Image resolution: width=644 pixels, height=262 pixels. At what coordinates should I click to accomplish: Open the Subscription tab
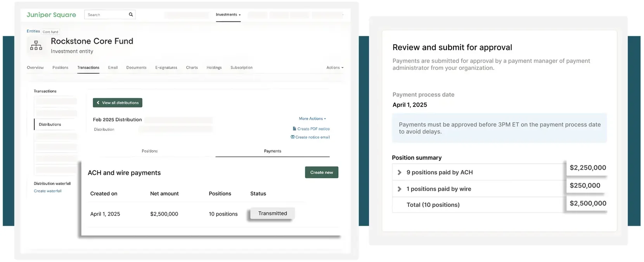tap(242, 67)
